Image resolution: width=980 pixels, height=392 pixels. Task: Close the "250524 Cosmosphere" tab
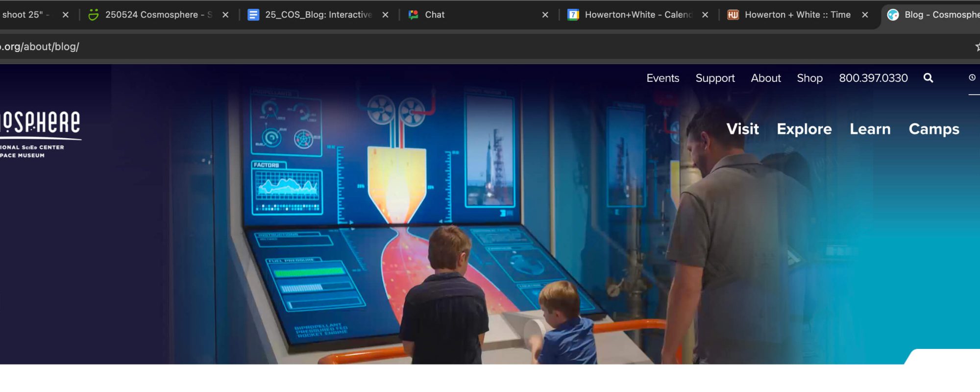(225, 15)
